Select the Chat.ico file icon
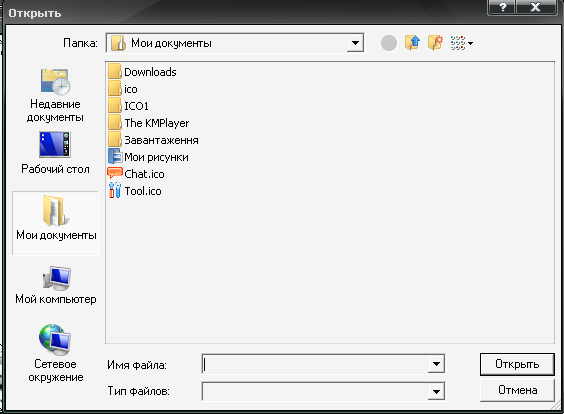564x414 pixels. 115,174
